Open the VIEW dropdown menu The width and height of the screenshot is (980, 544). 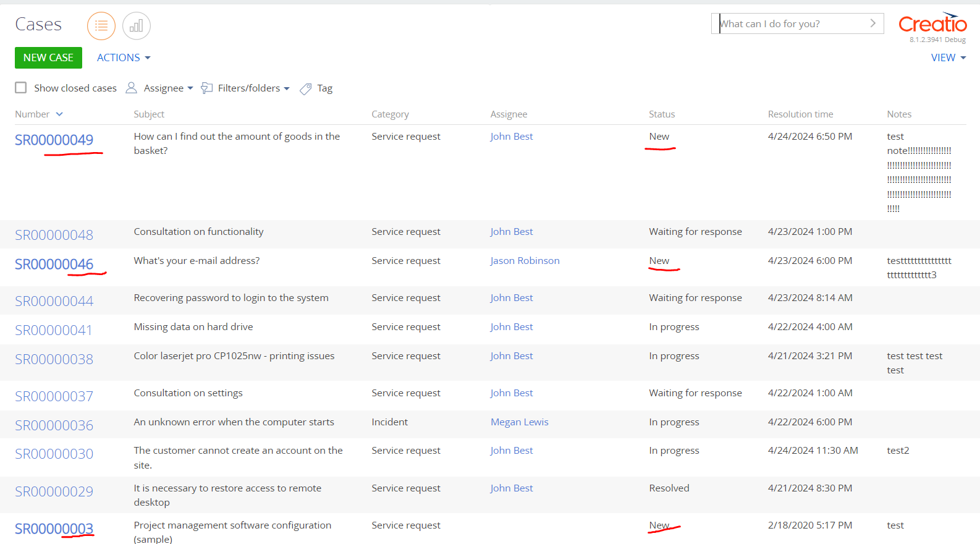948,57
